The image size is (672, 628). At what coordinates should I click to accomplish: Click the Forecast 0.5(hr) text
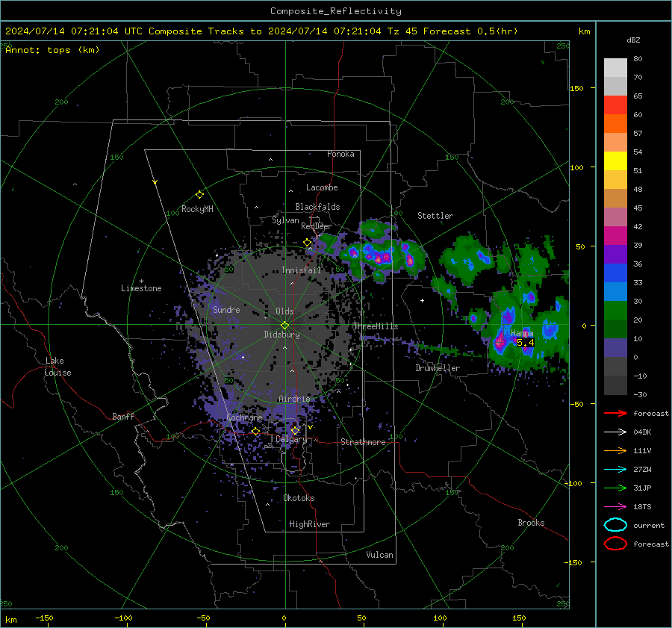click(x=470, y=31)
